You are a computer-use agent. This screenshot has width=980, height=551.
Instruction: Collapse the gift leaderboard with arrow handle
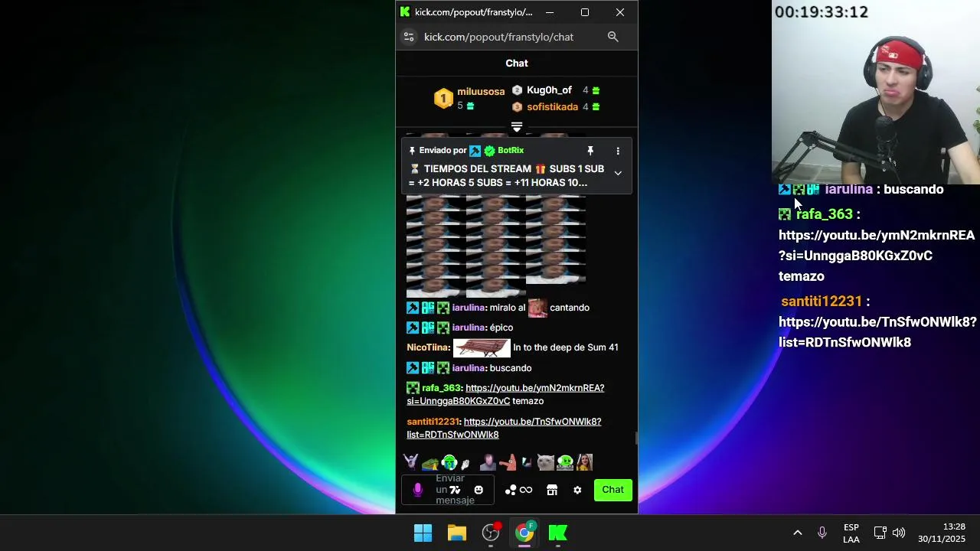coord(517,127)
